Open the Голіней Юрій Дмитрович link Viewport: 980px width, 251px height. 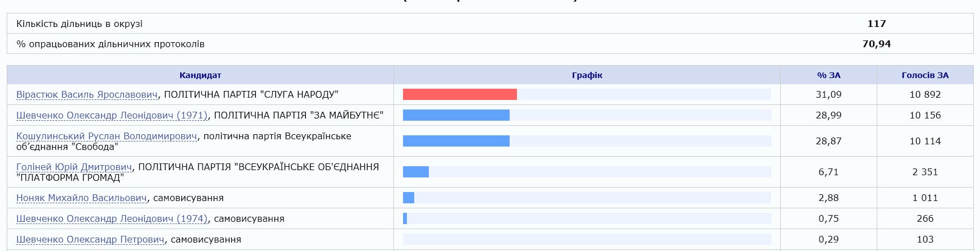click(x=74, y=167)
